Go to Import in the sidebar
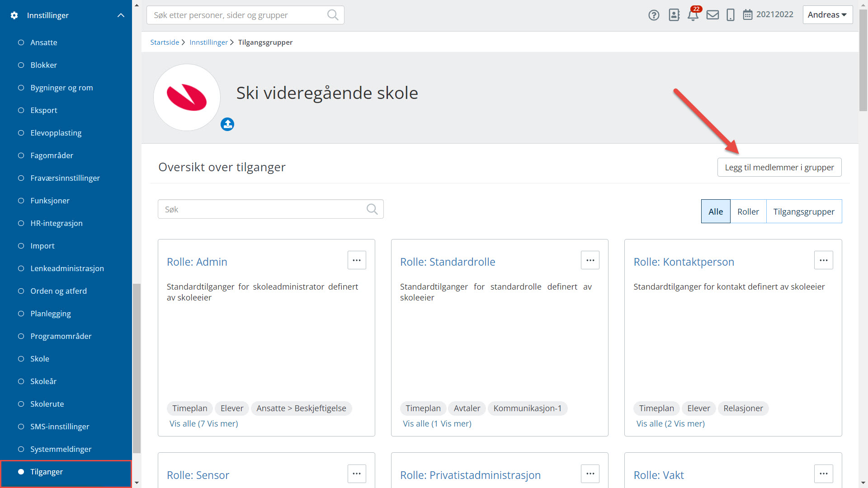 click(x=42, y=246)
